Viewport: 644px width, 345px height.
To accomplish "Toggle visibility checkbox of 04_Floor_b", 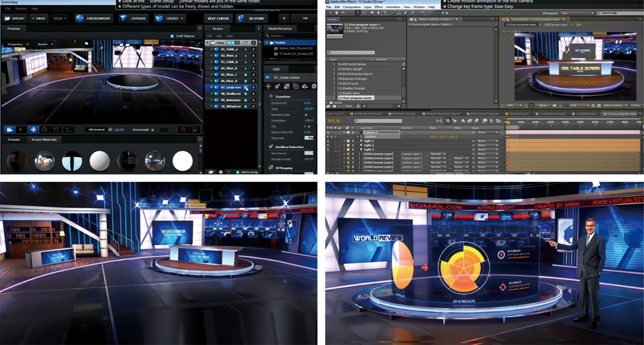I will [x=246, y=68].
